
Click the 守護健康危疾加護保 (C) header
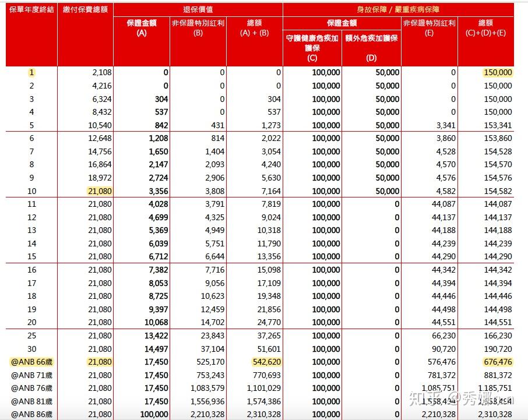(312, 48)
